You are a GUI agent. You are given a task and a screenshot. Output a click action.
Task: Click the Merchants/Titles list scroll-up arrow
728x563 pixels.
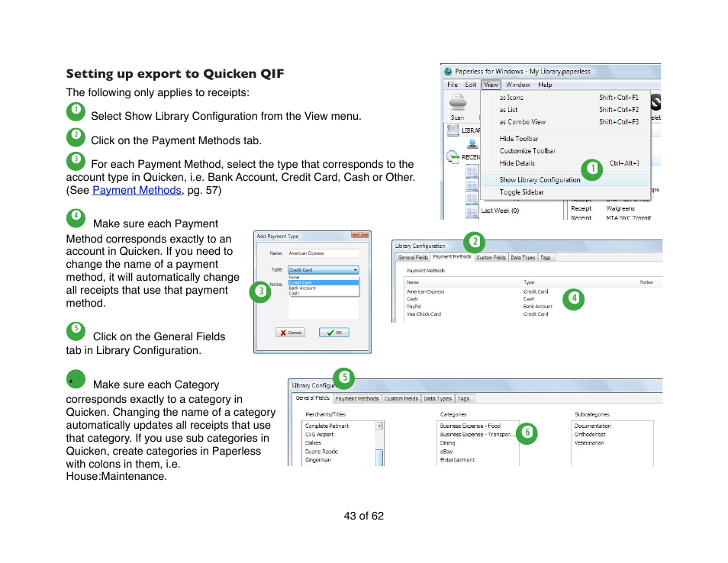pos(380,426)
